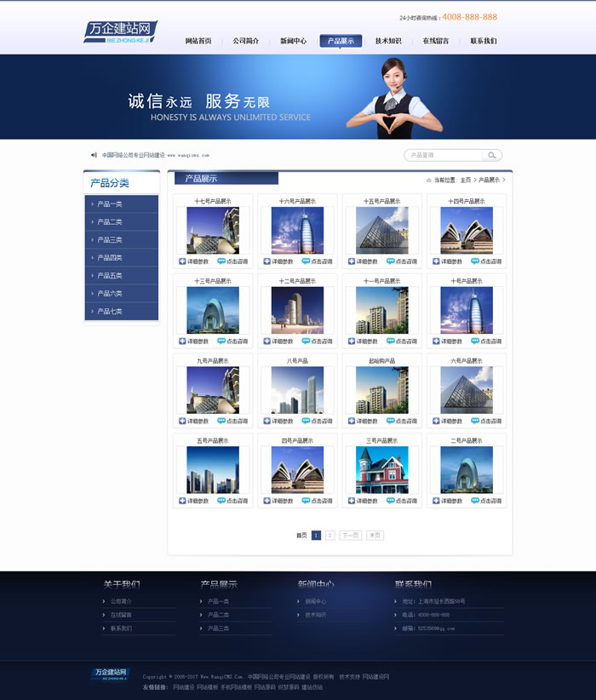
Task: Click 产品展示 in the breadcrumb trail
Action: point(489,180)
